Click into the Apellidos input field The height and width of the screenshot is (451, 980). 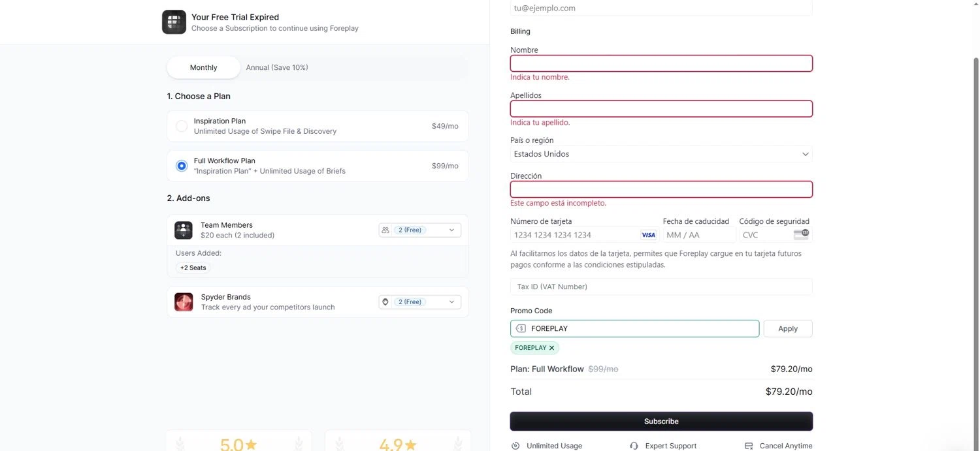point(661,108)
